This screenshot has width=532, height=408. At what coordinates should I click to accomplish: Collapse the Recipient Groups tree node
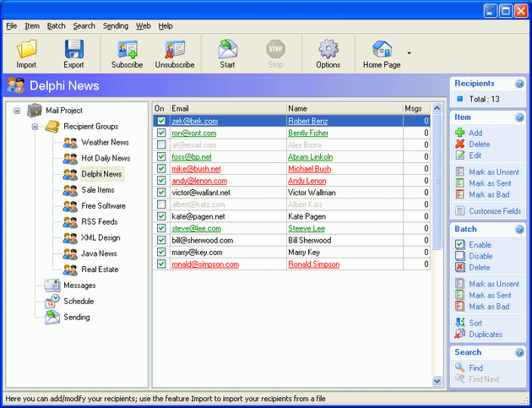[x=35, y=127]
